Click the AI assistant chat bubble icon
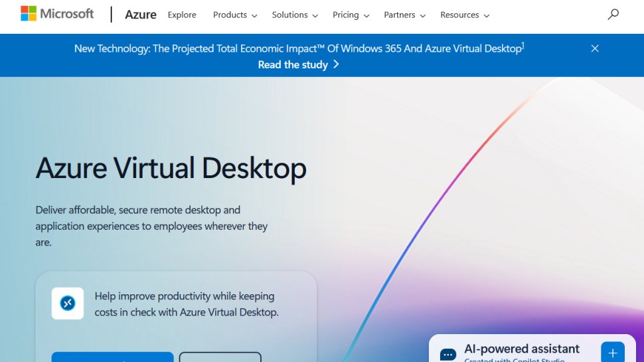Image resolution: width=644 pixels, height=362 pixels. coord(447,354)
